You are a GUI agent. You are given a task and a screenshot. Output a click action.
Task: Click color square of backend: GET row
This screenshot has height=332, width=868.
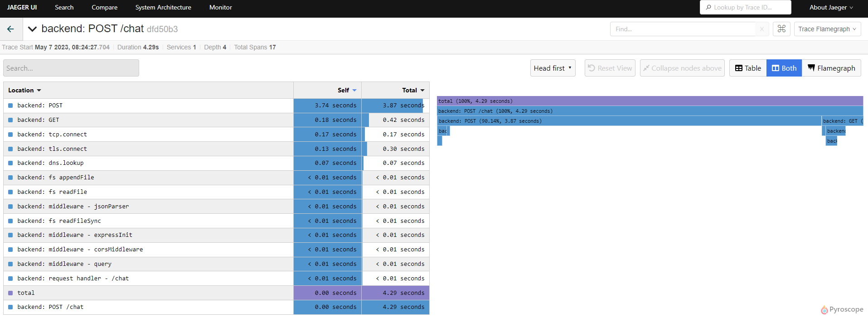pos(10,120)
